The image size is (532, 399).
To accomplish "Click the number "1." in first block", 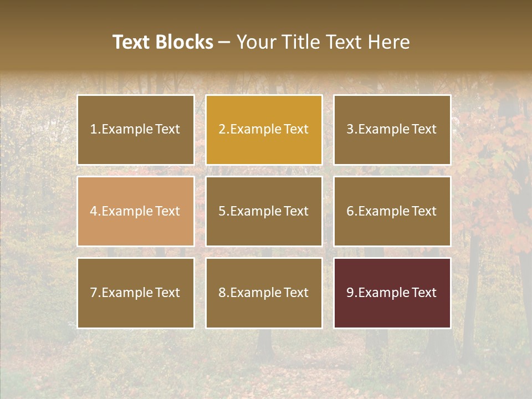I will [x=95, y=129].
